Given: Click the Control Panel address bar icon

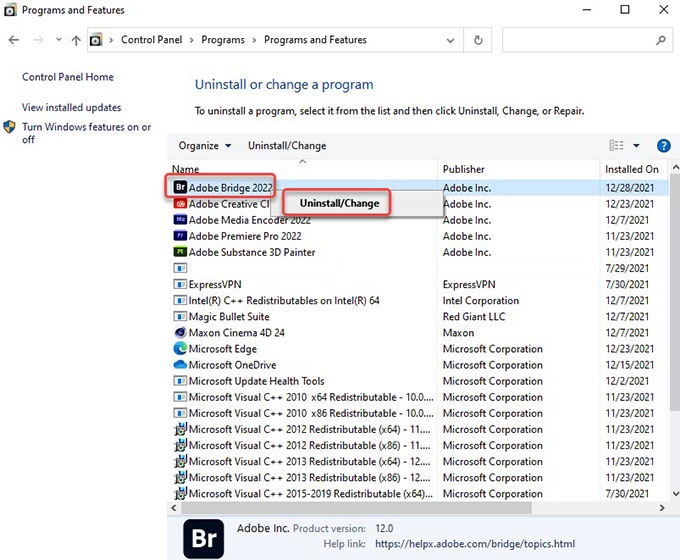Looking at the screenshot, I should click(96, 40).
